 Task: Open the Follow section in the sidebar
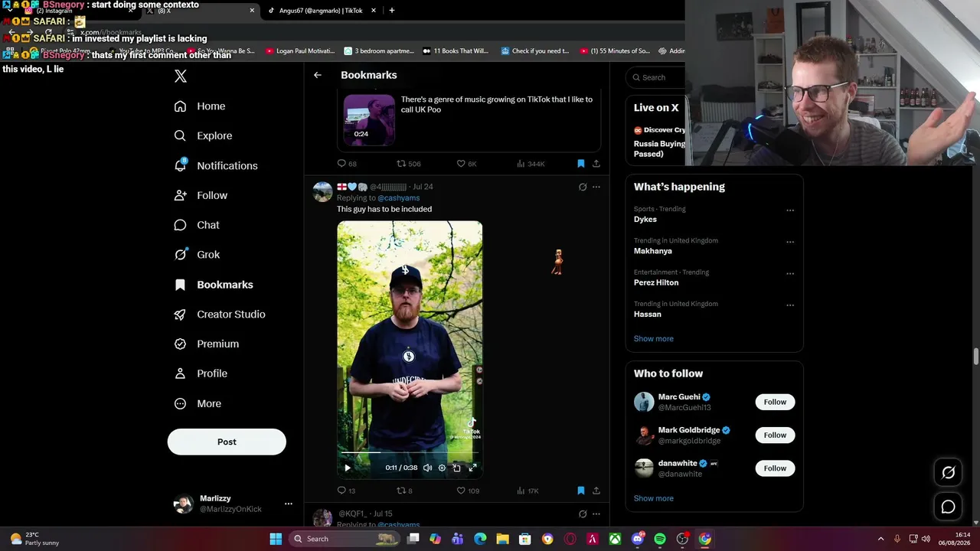coord(201,195)
